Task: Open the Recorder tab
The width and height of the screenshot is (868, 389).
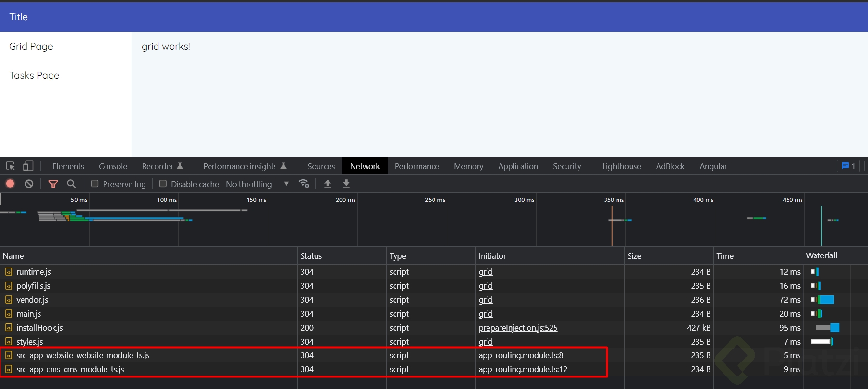Action: [162, 166]
